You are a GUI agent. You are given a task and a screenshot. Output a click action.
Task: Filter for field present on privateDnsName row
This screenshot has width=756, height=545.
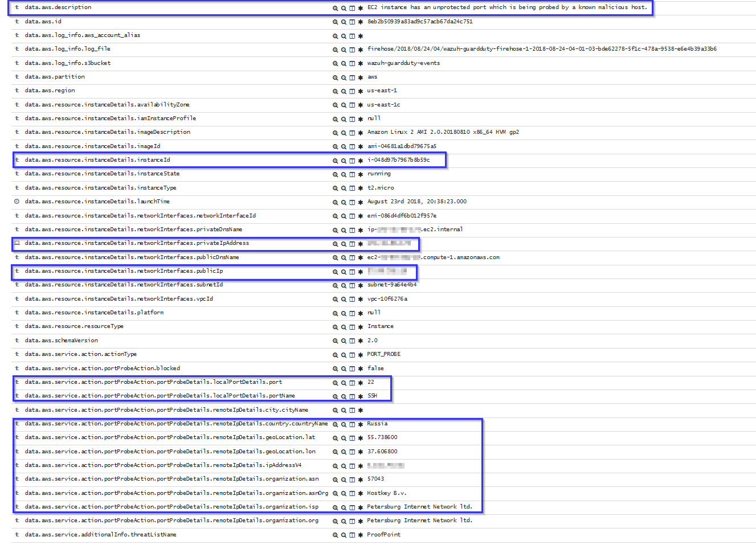[x=360, y=230]
